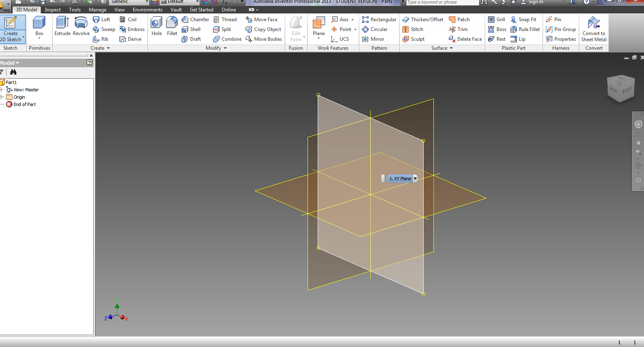Pick the Grill plastic part tool

(497, 20)
